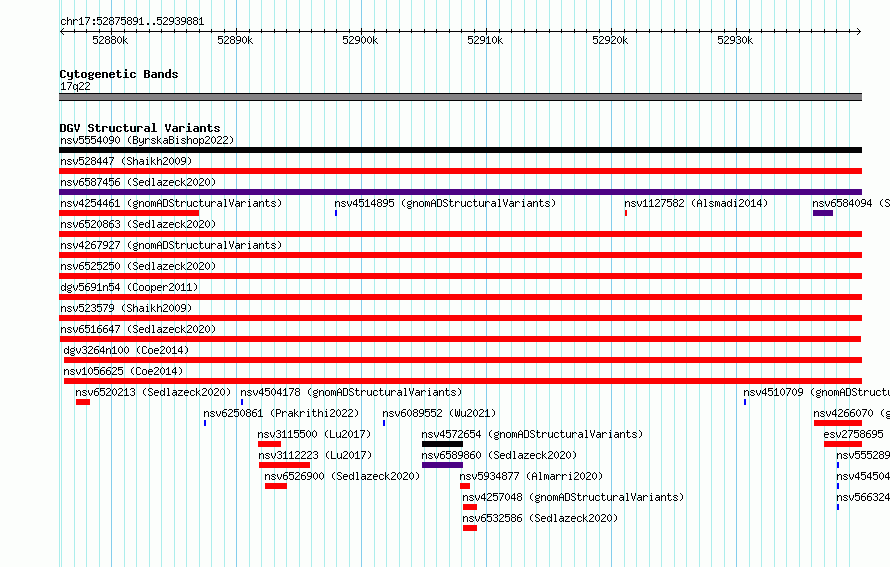Open nsv6520863 (Sedlazeck2020) label
This screenshot has width=890, height=567.
(x=138, y=224)
